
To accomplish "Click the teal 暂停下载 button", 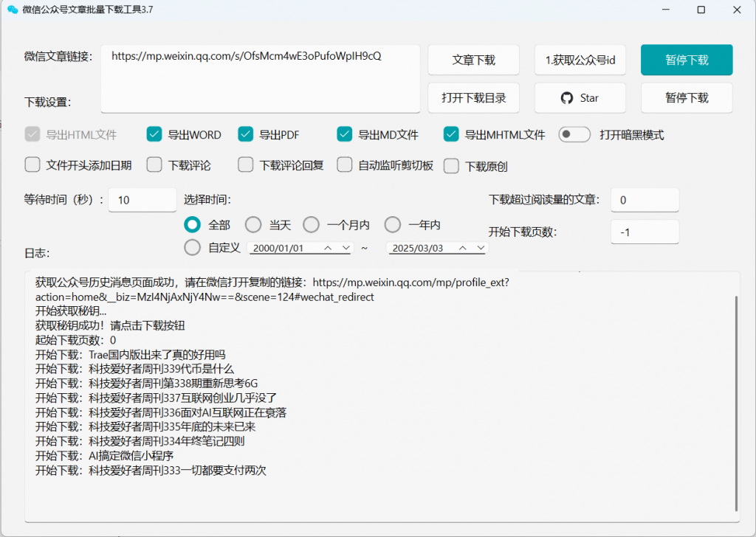I will pyautogui.click(x=687, y=60).
